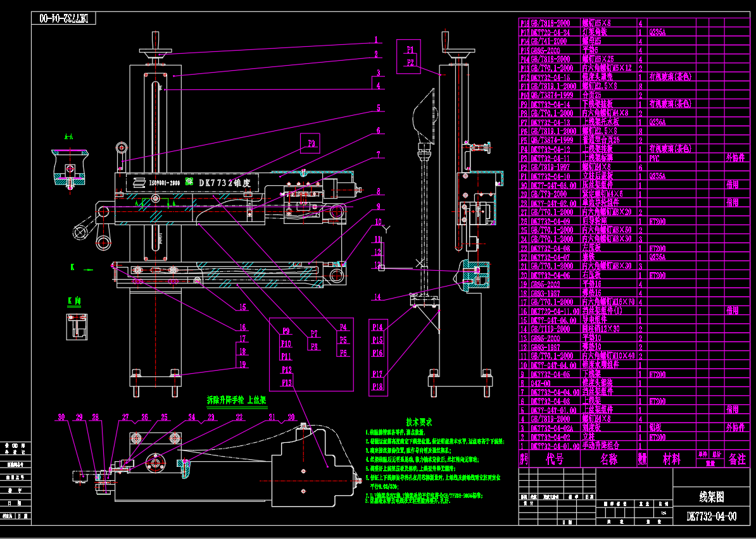Image resolution: width=756 pixels, height=539 pixels.
Task: Select part code 'DK7732-04-06' in the parts list
Action: pos(551,275)
